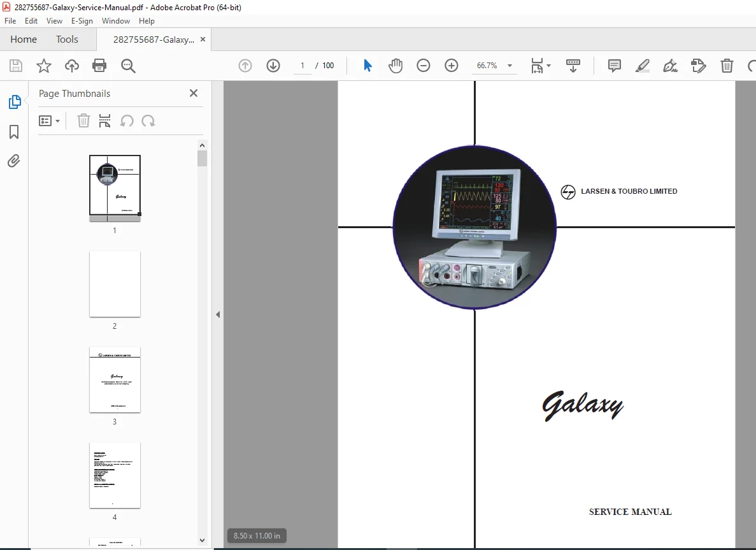This screenshot has width=756, height=550.
Task: Open the View menu
Action: tap(55, 21)
